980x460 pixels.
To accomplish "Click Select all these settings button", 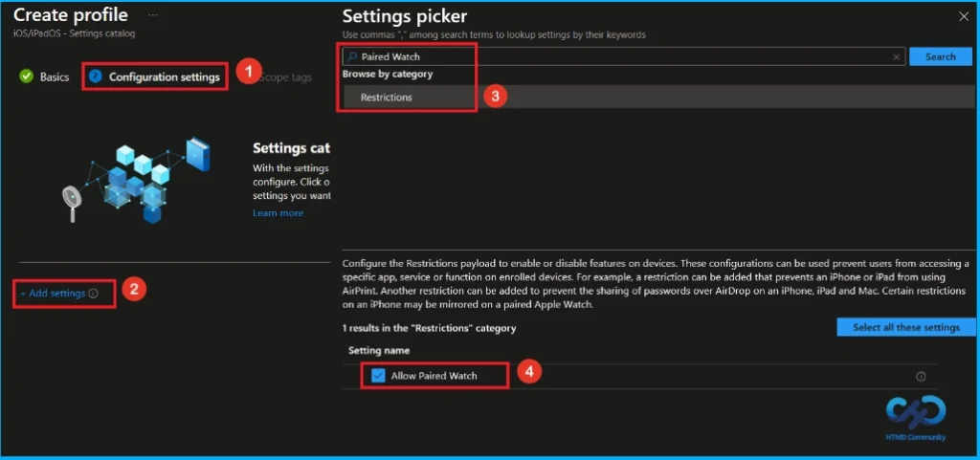I will pos(906,327).
